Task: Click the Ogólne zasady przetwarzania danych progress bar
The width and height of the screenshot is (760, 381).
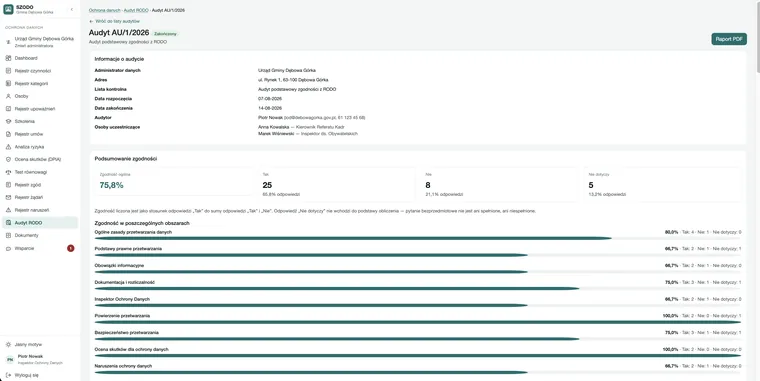Action: pyautogui.click(x=418, y=238)
